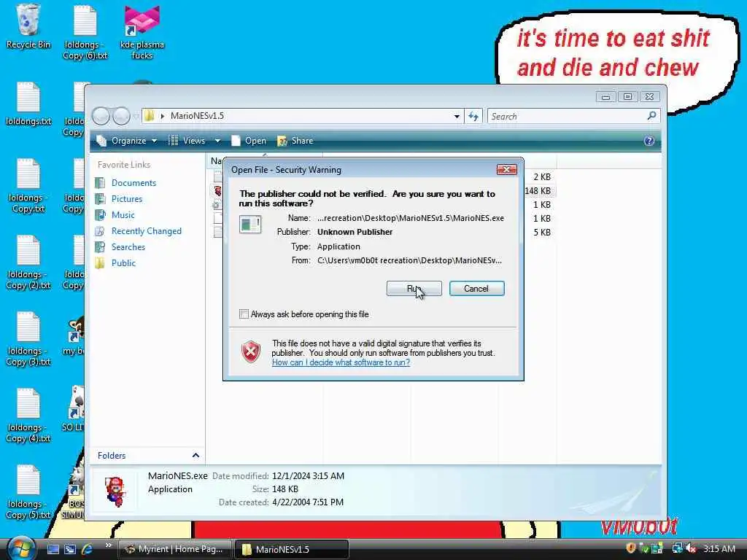747x560 pixels.
Task: Select the 5 KB file row
Action: 542,233
